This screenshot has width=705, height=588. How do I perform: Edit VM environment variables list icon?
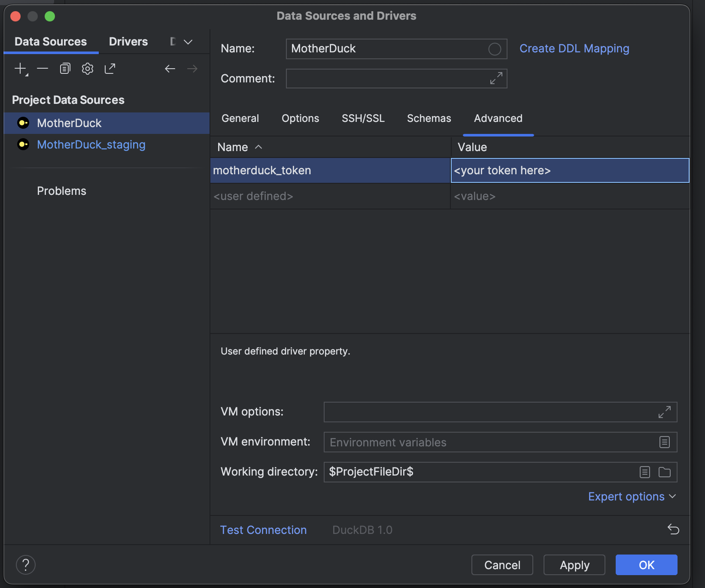point(665,442)
